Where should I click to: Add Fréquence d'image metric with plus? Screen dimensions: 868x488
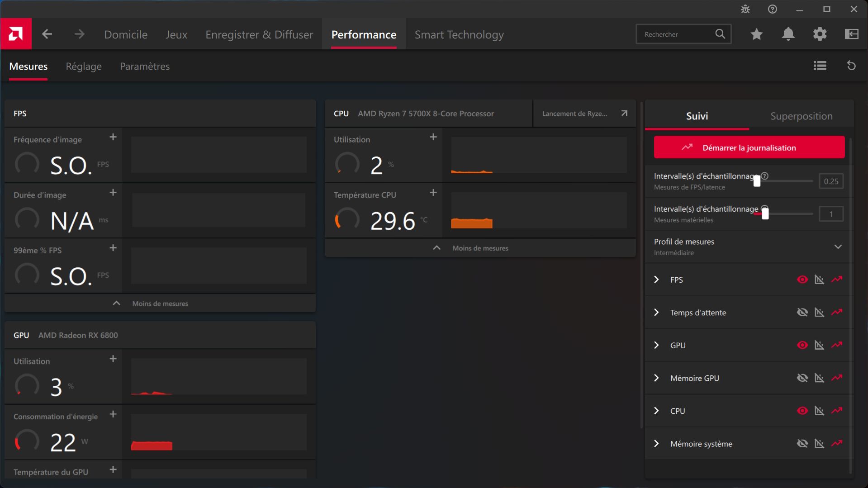pyautogui.click(x=113, y=137)
